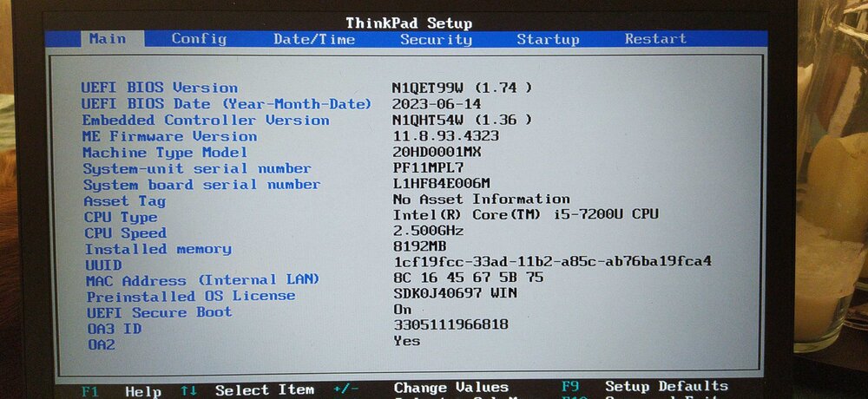Select the UEFI BIOS Version label
868x399 pixels.
[x=159, y=88]
